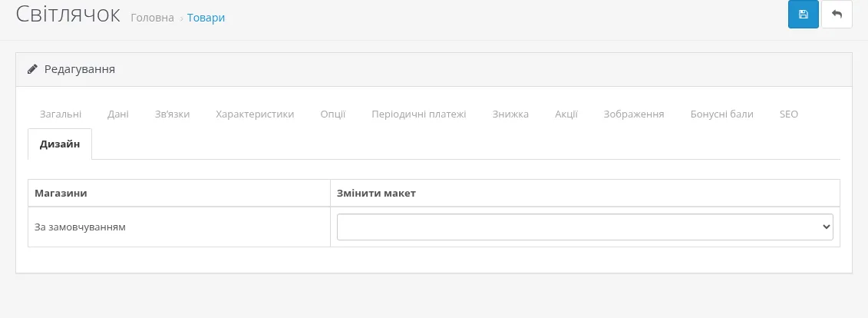Click the back arrow button
This screenshot has height=318, width=868.
[837, 15]
